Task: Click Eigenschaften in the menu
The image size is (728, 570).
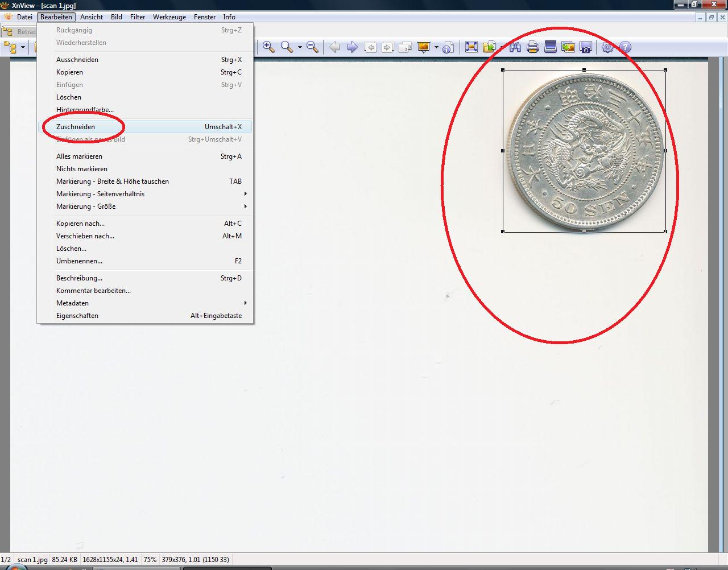Action: click(77, 316)
